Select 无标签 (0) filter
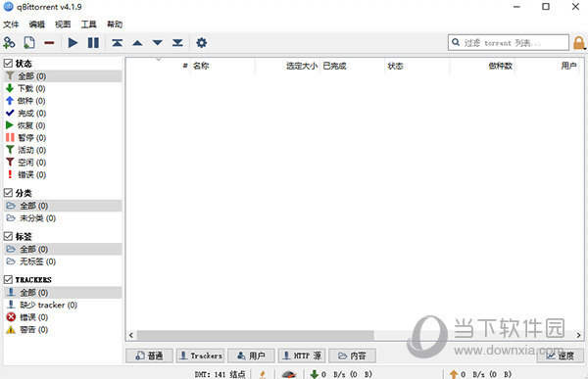Viewport: 588px width, 379px height. click(x=63, y=261)
